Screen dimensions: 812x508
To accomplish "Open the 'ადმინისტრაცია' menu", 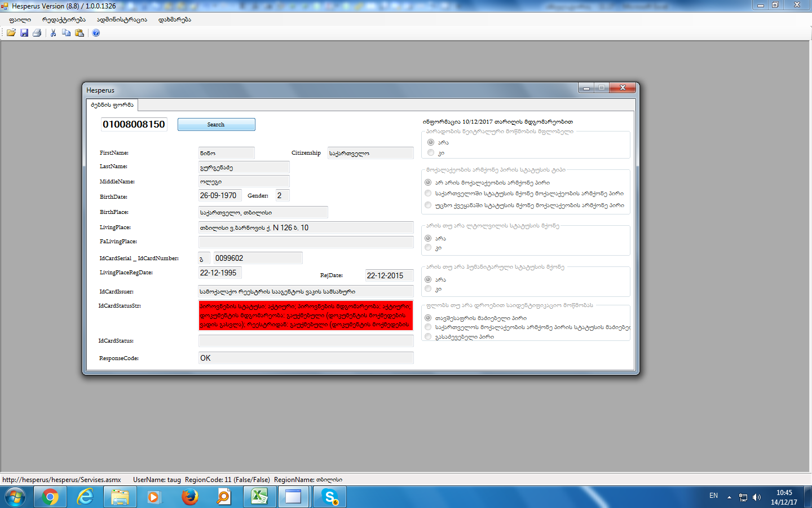I will pos(122,20).
